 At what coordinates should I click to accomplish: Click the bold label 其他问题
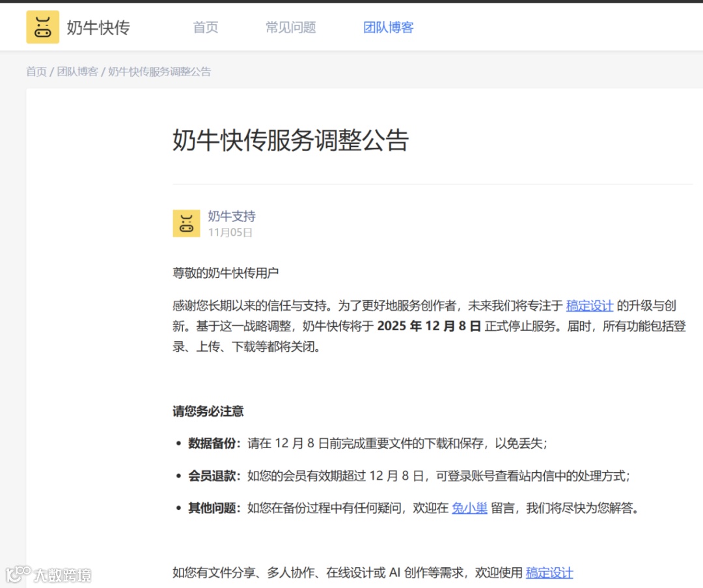pyautogui.click(x=212, y=508)
